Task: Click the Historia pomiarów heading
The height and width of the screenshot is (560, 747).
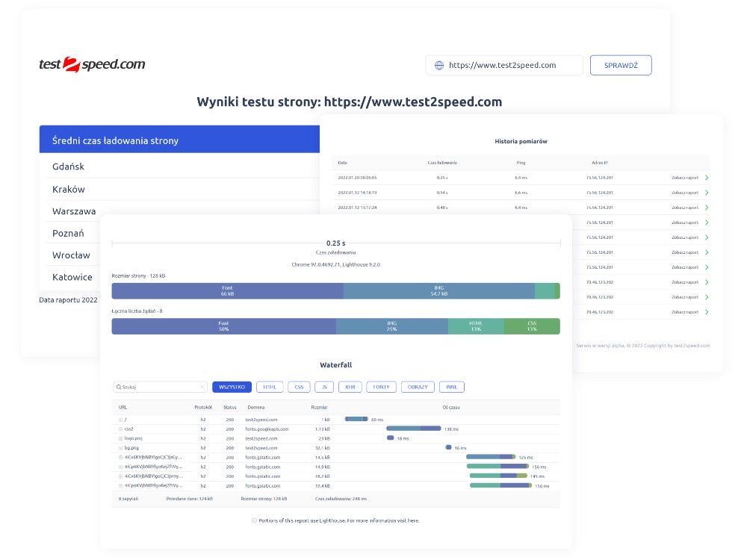Action: coord(521,141)
